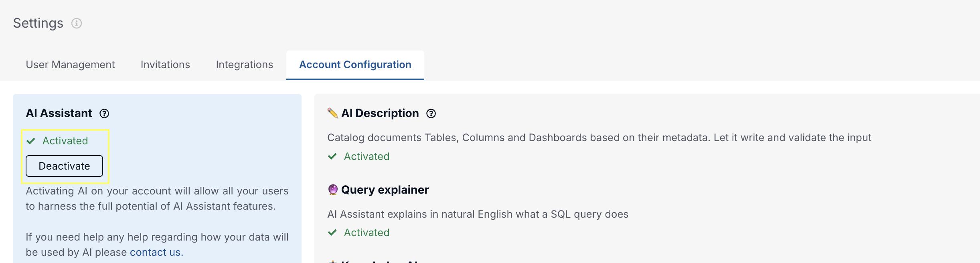Click the Settings page title

[x=38, y=23]
